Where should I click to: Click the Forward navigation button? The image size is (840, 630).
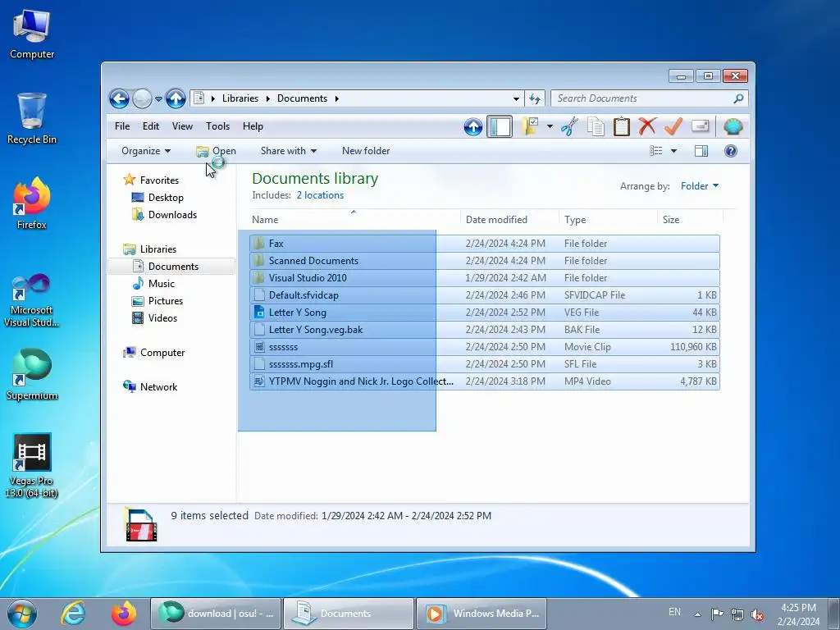tap(142, 98)
